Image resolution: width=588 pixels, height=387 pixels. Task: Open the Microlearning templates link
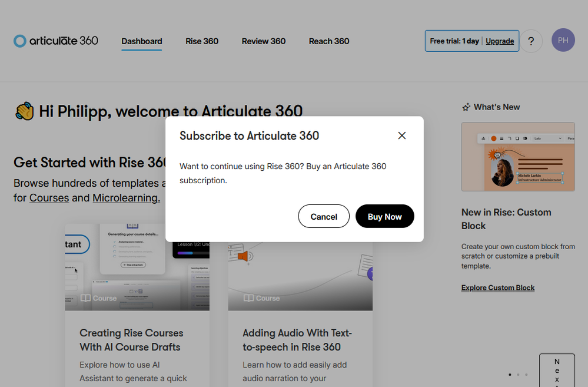(x=127, y=198)
